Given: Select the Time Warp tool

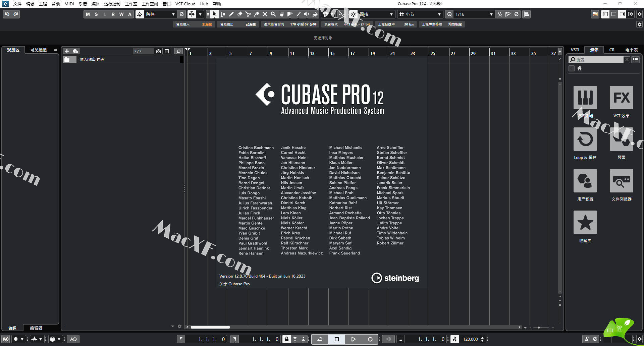Looking at the screenshot, I should click(290, 14).
